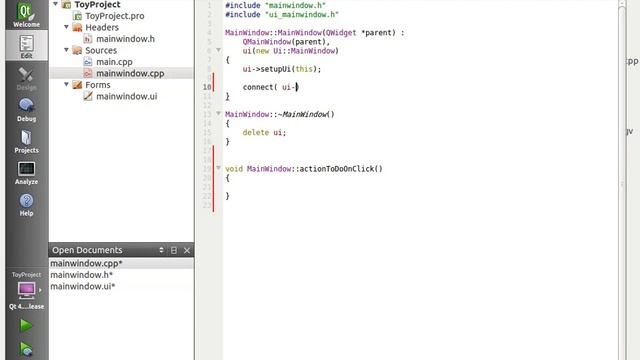Click the actionToDoOnClick function name

(x=337, y=169)
